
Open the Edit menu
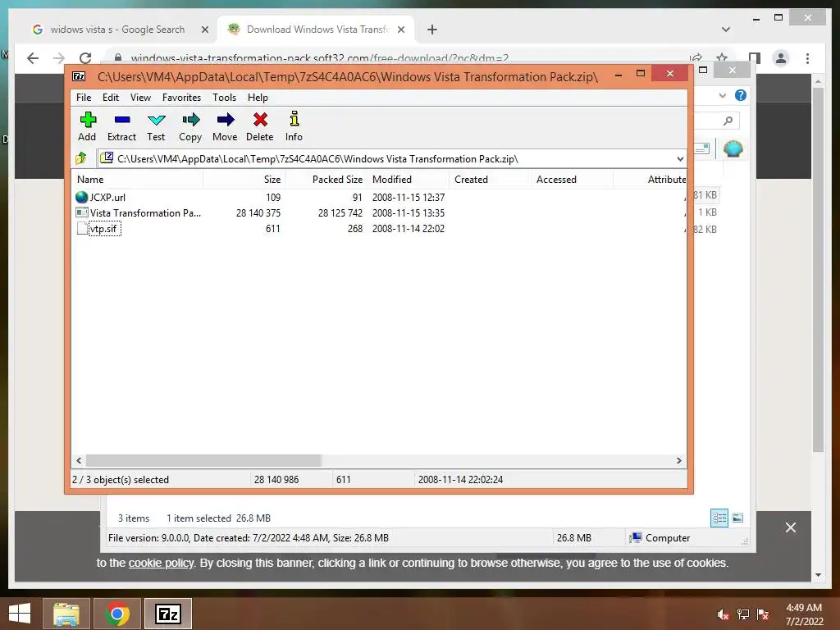pos(111,98)
